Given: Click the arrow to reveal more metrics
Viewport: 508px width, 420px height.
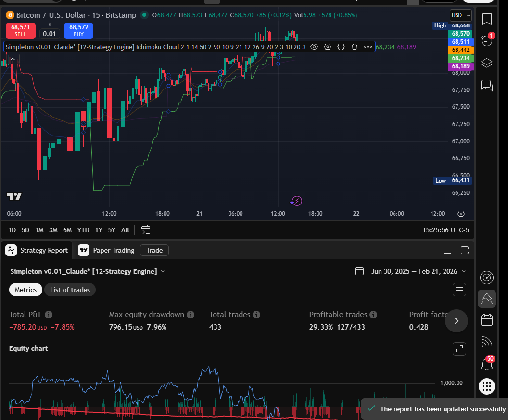Looking at the screenshot, I should pos(456,321).
